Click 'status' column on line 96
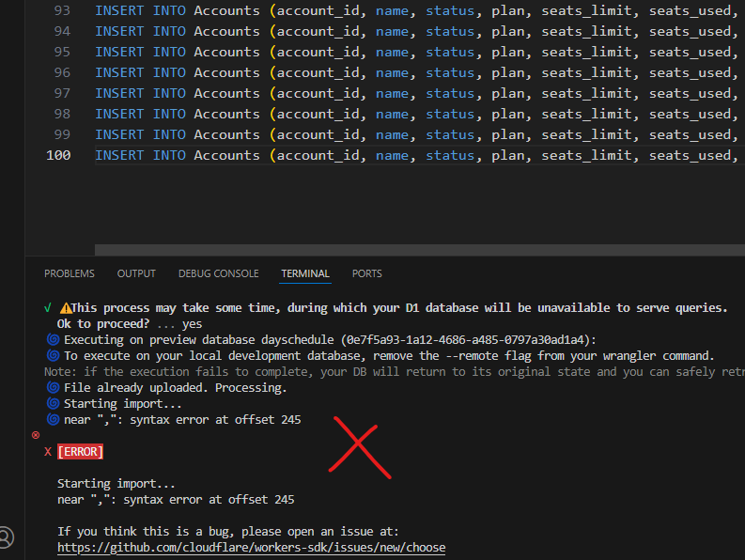Viewport: 745px width, 560px height. 449,72
